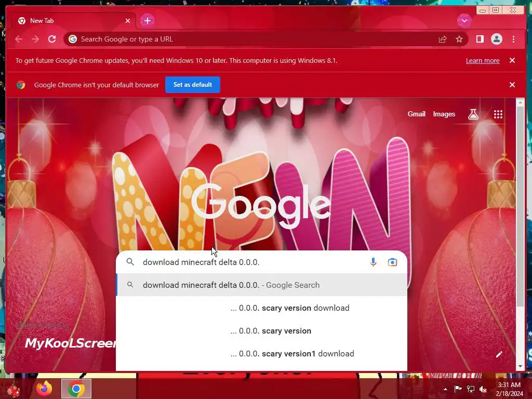532x399 pixels.
Task: Click the scrollbar down arrow
Action: (520, 366)
